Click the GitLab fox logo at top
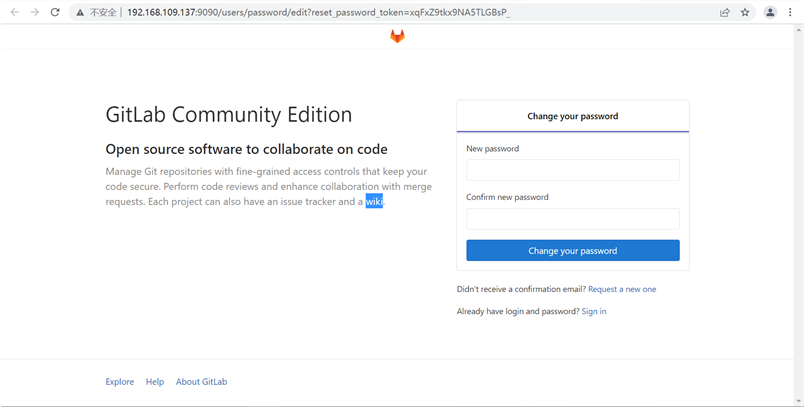Image resolution: width=805 pixels, height=407 pixels. (397, 36)
